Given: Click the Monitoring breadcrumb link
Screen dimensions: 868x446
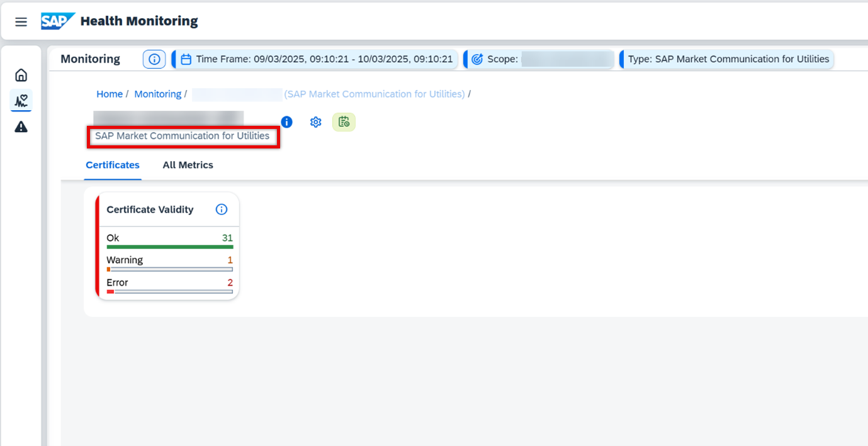Looking at the screenshot, I should (x=157, y=94).
